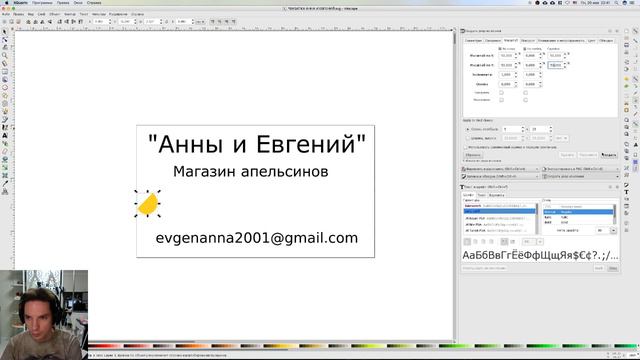This screenshot has height=360, width=640.
Task: Open the font size dropdown arrow
Action: pyautogui.click(x=613, y=231)
